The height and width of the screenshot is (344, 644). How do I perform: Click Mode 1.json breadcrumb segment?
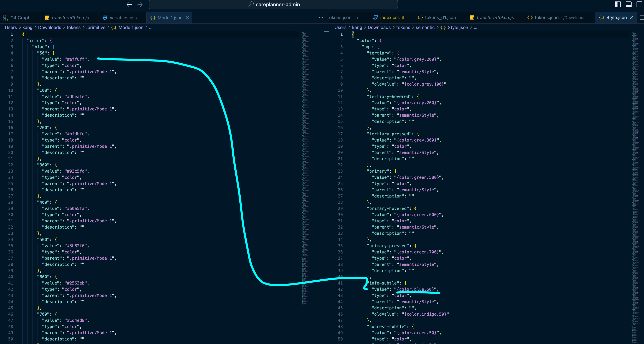(131, 28)
